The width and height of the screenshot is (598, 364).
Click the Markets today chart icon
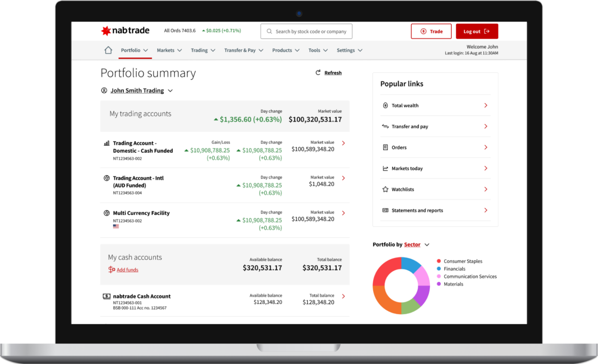(x=385, y=168)
